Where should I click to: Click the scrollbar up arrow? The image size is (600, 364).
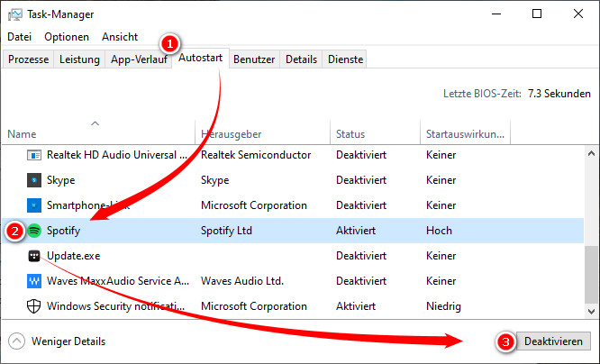coord(591,153)
